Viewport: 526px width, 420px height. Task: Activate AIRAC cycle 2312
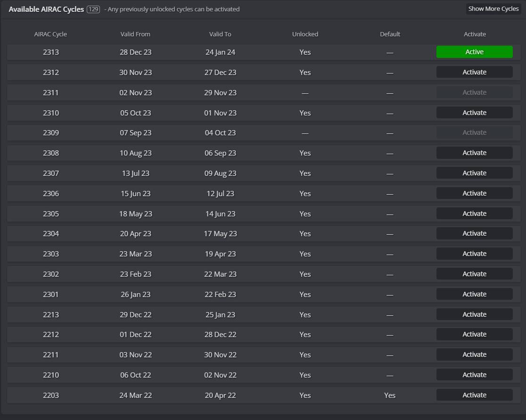474,72
